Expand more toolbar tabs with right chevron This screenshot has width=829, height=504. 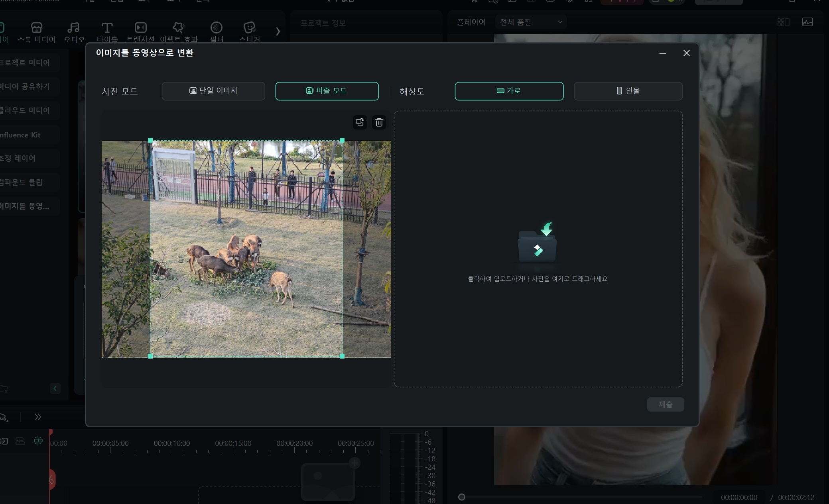[278, 31]
